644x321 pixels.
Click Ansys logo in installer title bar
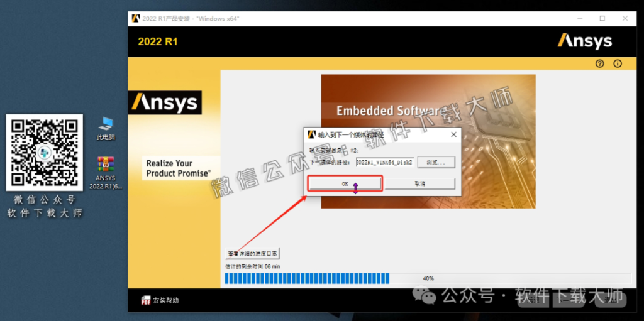pyautogui.click(x=136, y=19)
